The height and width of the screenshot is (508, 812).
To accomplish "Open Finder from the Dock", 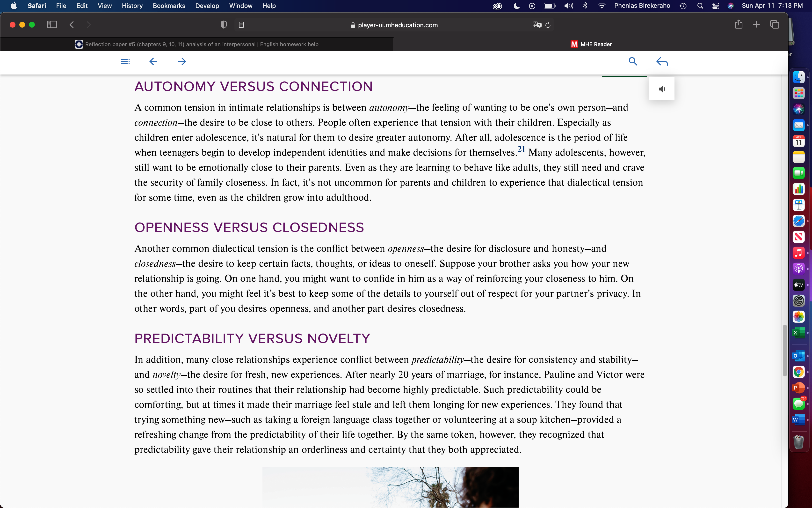I will [x=798, y=77].
